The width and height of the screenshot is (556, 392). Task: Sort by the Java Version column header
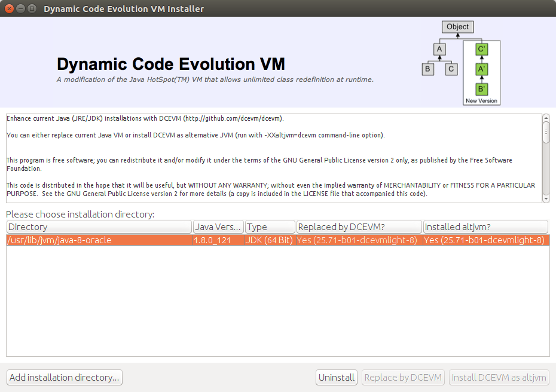point(218,227)
